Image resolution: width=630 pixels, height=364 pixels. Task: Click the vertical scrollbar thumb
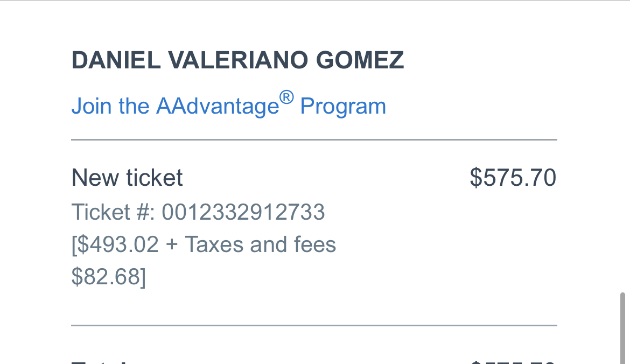point(622,328)
